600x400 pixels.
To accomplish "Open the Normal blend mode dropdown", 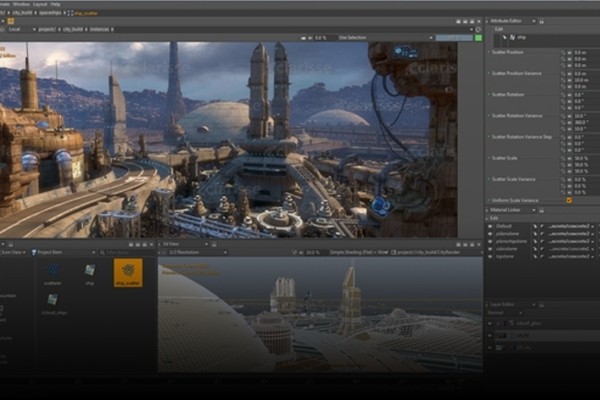I will pyautogui.click(x=504, y=313).
